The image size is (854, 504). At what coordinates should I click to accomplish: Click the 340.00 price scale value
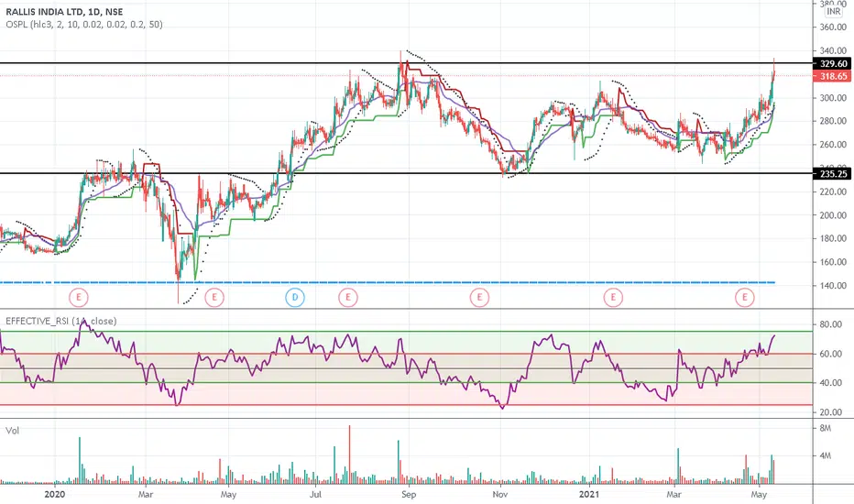[x=833, y=50]
